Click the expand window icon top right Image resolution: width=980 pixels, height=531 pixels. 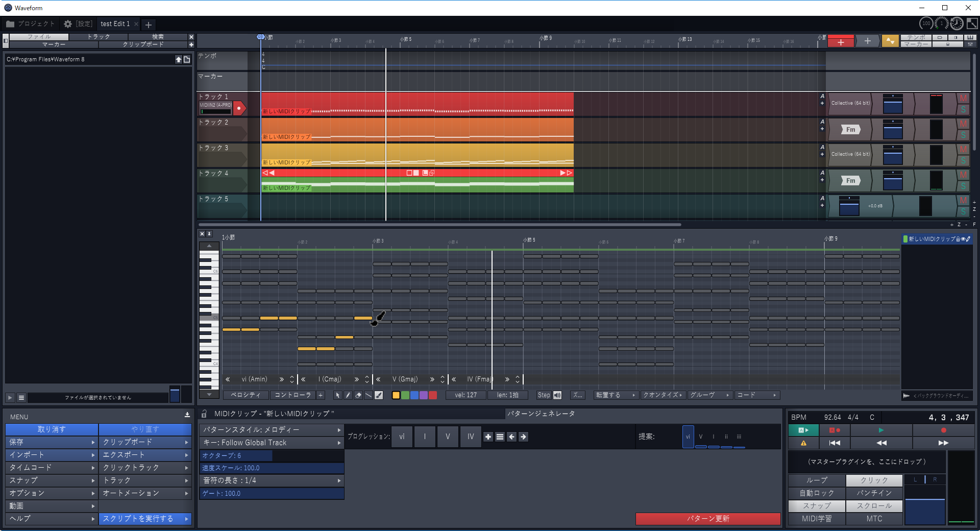click(x=972, y=23)
